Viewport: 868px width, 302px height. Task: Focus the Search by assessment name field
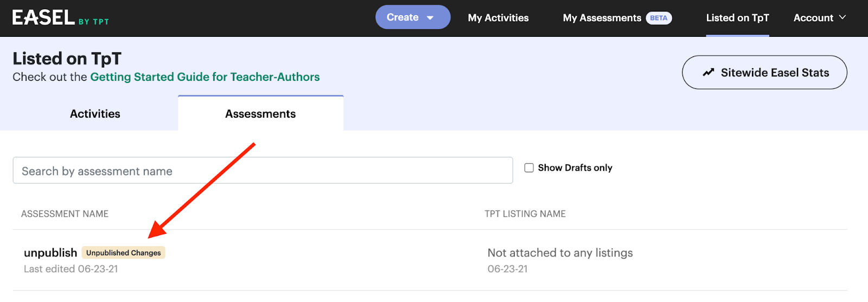263,170
